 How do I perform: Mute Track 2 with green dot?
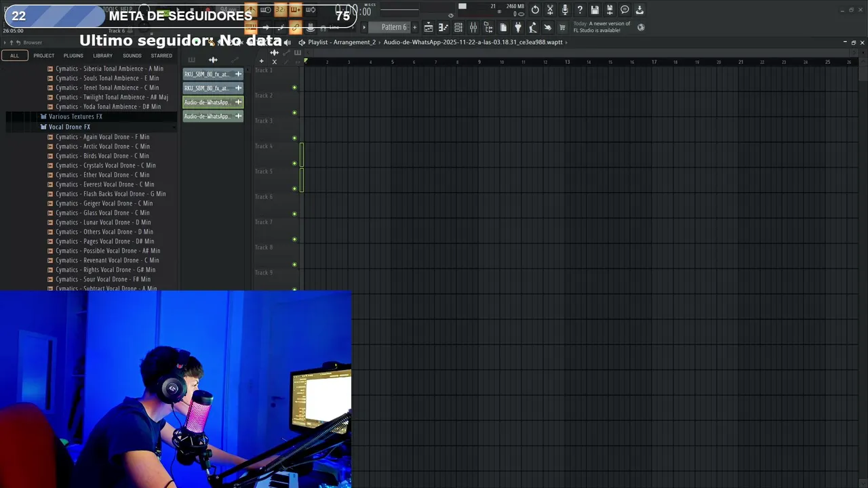coord(294,113)
